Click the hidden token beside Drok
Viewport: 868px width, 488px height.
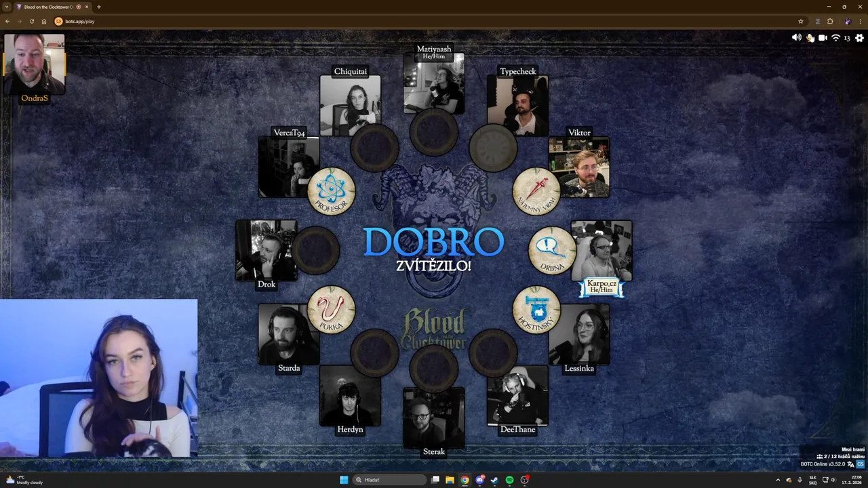click(315, 251)
